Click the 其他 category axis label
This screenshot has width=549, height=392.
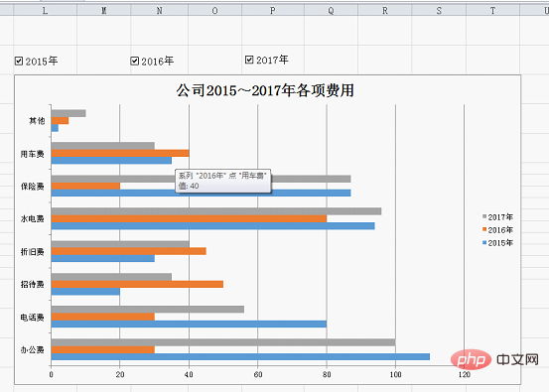point(37,121)
